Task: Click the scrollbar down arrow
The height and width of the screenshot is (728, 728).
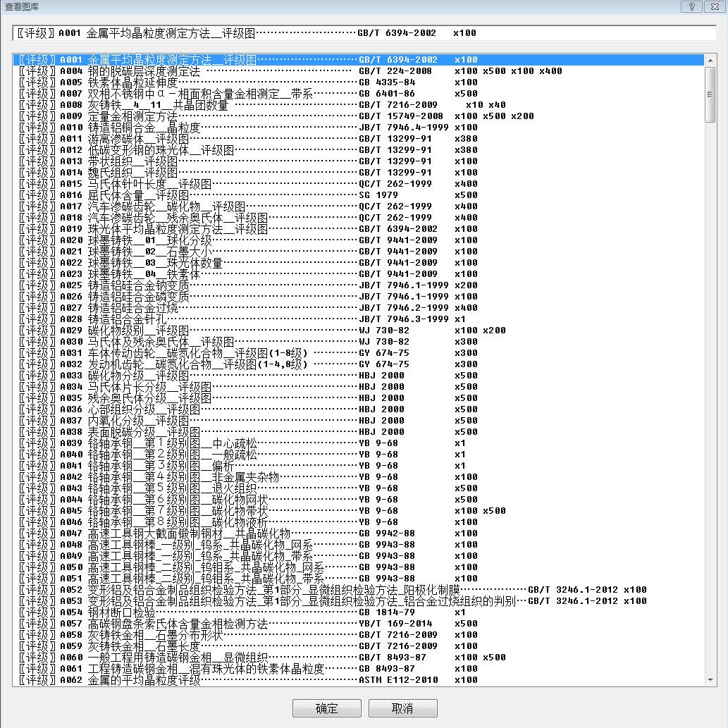Action: 710,680
